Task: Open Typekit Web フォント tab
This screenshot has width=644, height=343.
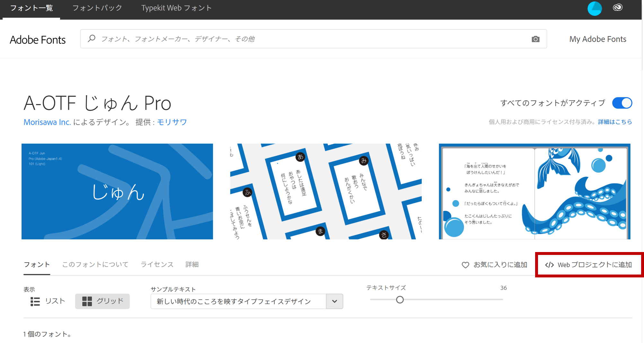Action: coord(176,8)
